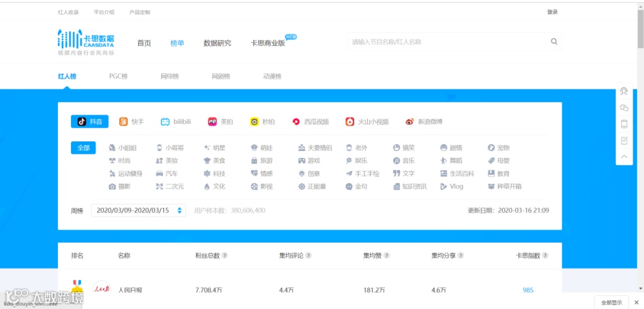Image resolution: width=644 pixels, height=309 pixels.
Task: Select the 西瓜视频 platform
Action: tap(310, 122)
